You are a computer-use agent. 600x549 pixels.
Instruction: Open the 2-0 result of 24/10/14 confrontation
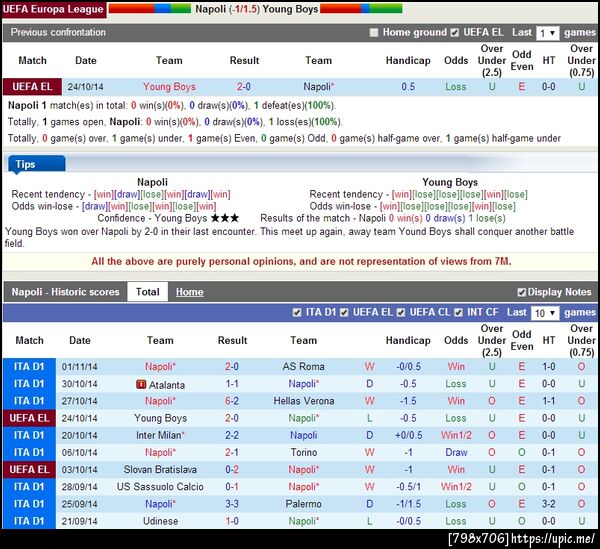point(244,87)
